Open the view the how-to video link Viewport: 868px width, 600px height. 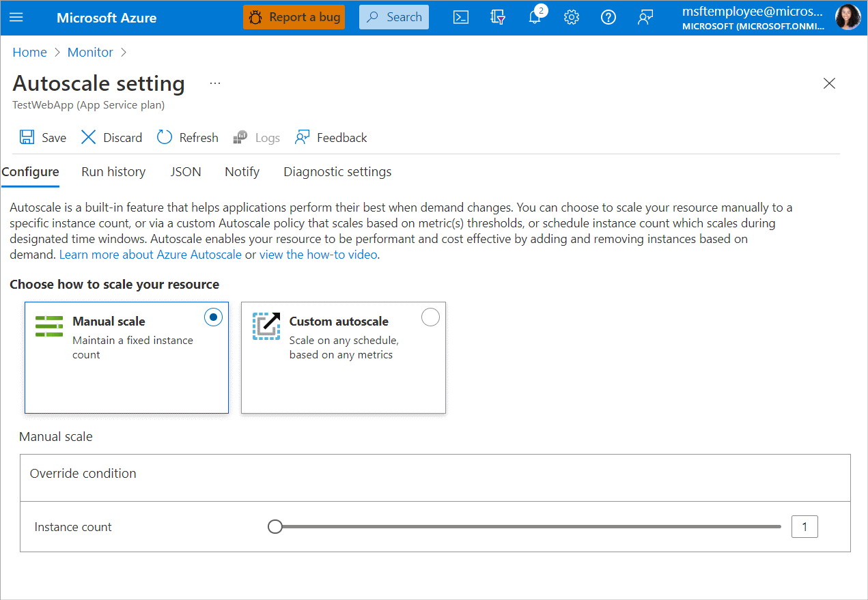pos(318,255)
